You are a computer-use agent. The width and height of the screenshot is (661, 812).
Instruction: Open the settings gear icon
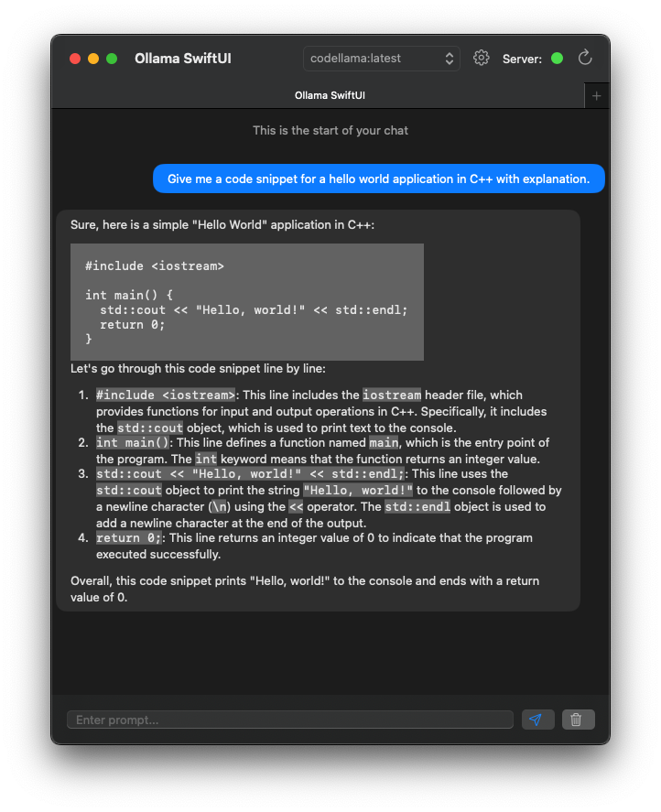click(x=481, y=58)
